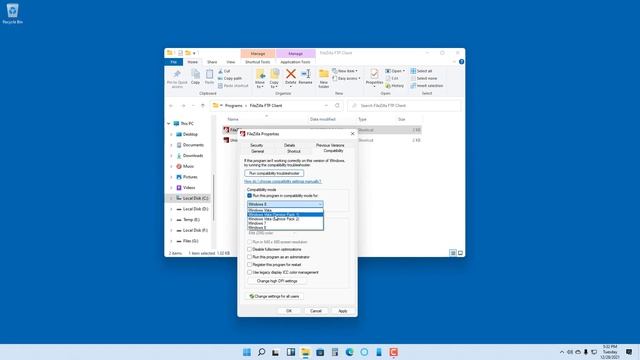Screen dimensions: 640x360
Task: Click the blue Help question mark icon
Action: pyautogui.click(x=461, y=62)
